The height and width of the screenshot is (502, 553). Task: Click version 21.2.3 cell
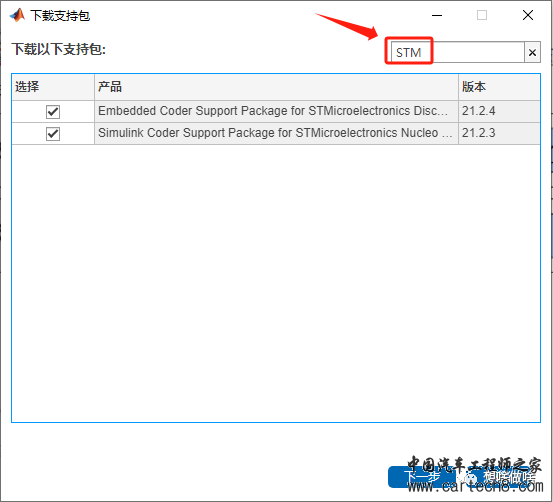pyautogui.click(x=499, y=133)
